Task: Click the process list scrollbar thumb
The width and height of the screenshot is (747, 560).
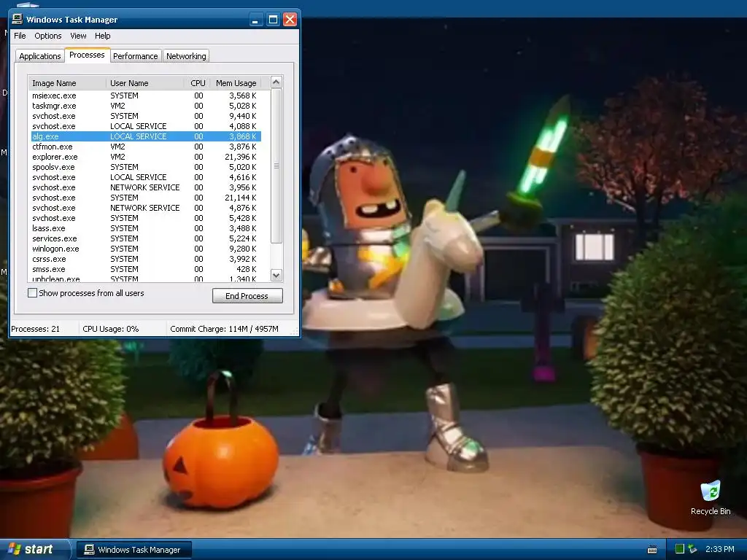Action: [x=276, y=166]
